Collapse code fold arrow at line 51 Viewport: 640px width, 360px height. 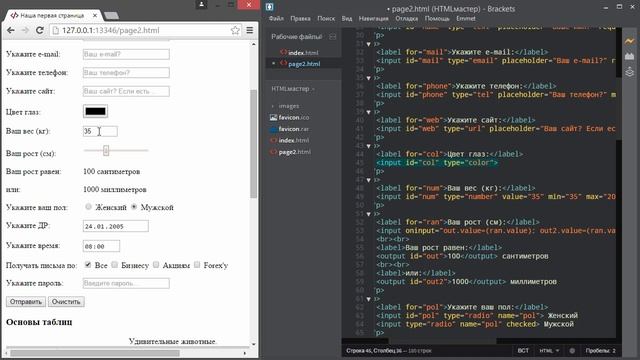[369, 214]
